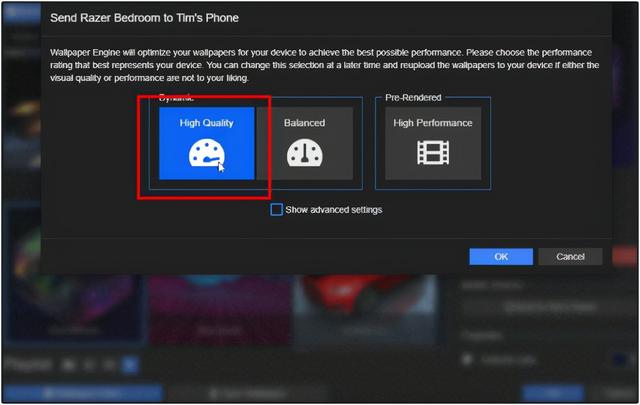Click the High Quality gauge icon
Viewport: 640px width, 405px height.
[x=207, y=153]
